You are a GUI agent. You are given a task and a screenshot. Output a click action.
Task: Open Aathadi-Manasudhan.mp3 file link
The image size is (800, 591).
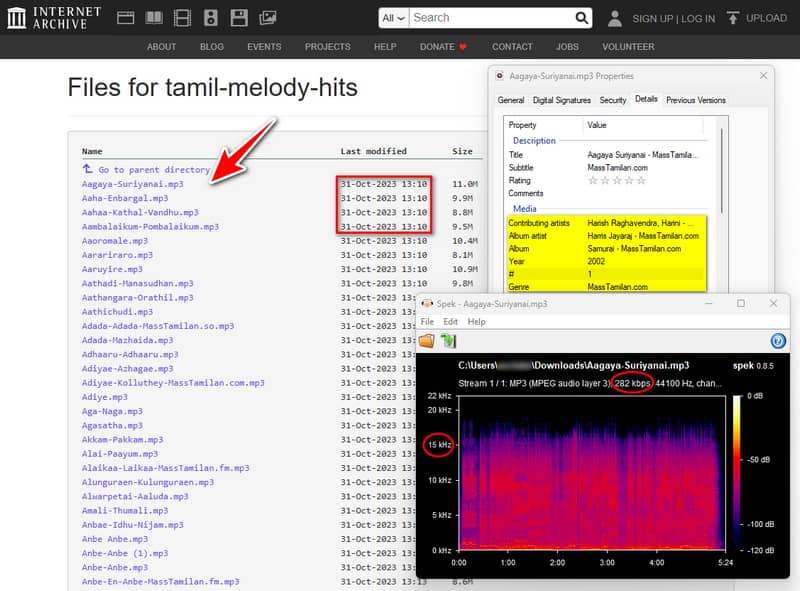(x=138, y=283)
